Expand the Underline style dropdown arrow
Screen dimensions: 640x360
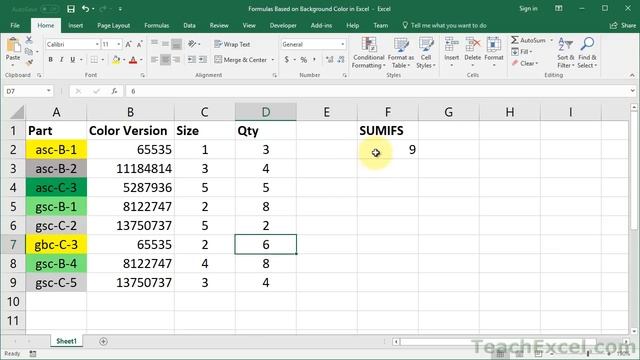click(x=81, y=60)
